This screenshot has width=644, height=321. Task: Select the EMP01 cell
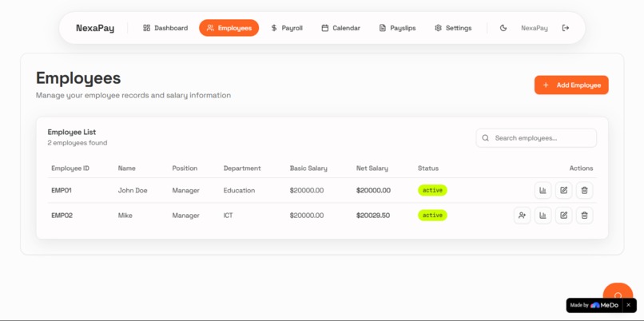pyautogui.click(x=62, y=191)
